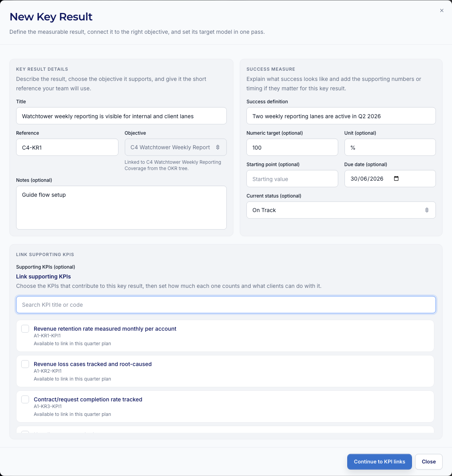Focus the Starting value input

pyautogui.click(x=292, y=178)
